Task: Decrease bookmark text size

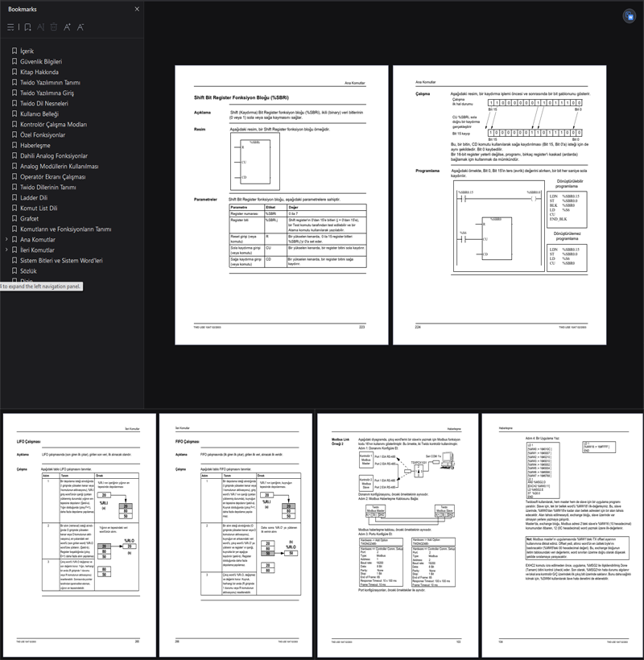Action: (x=81, y=27)
